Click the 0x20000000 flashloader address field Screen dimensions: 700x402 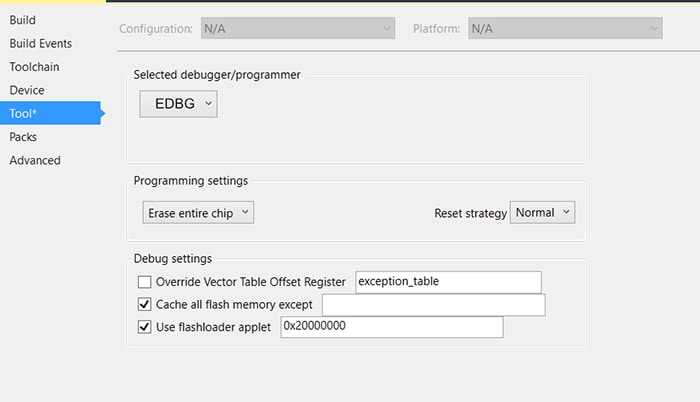390,327
